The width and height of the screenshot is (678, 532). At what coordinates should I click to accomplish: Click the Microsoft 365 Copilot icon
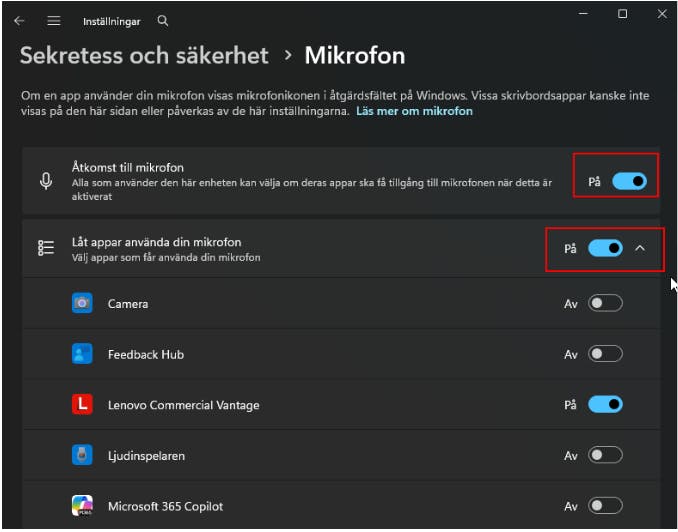[x=82, y=506]
